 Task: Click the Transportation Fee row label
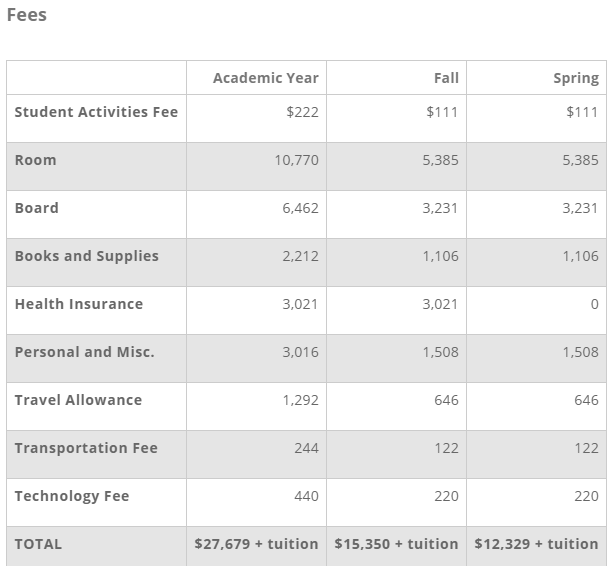[x=86, y=448]
